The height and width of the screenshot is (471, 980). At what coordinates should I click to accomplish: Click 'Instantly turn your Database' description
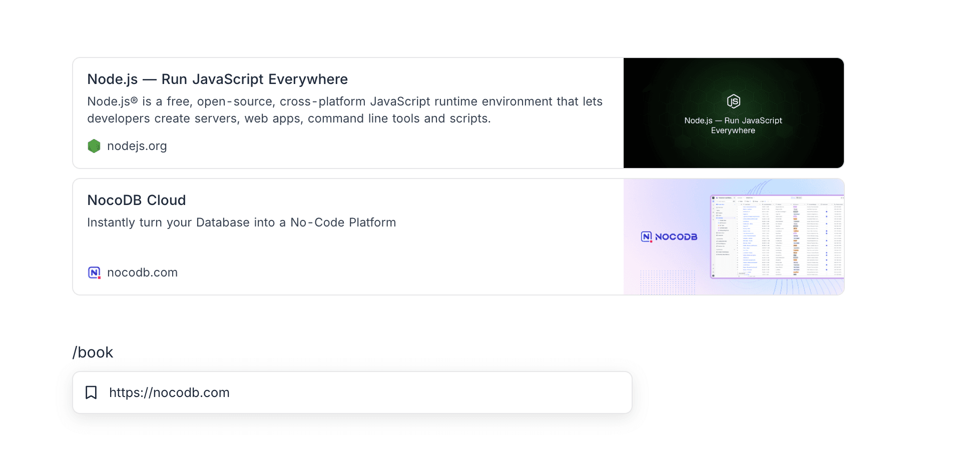(241, 222)
